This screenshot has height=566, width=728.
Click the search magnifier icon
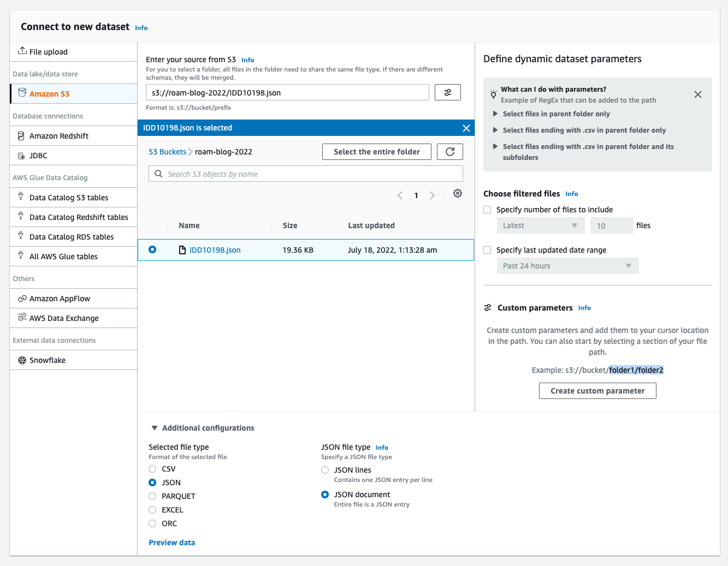pyautogui.click(x=158, y=174)
